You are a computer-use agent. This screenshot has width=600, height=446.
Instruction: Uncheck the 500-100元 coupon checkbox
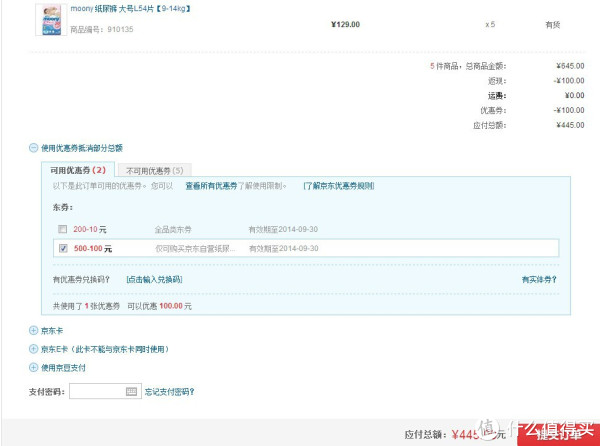(x=63, y=249)
